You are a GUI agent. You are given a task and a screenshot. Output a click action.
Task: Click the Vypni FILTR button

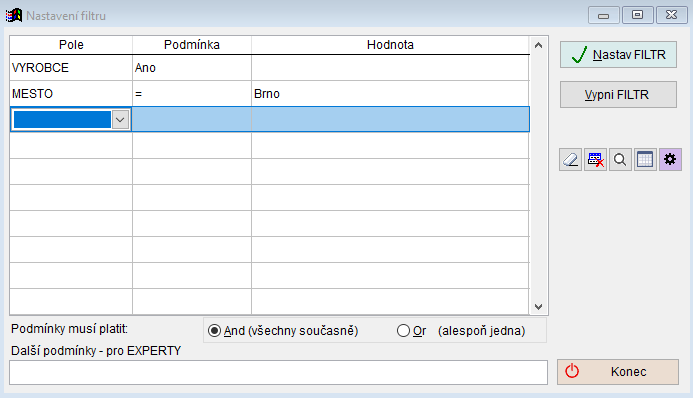[x=618, y=95]
